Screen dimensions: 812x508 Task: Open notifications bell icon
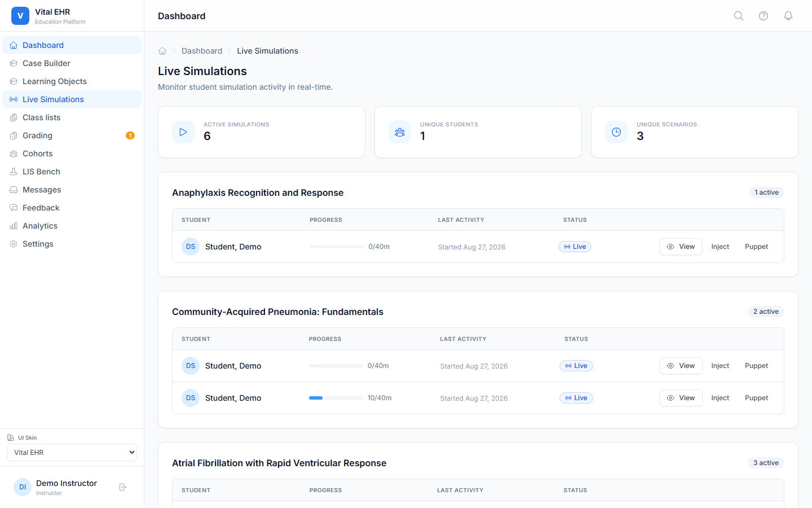788,16
